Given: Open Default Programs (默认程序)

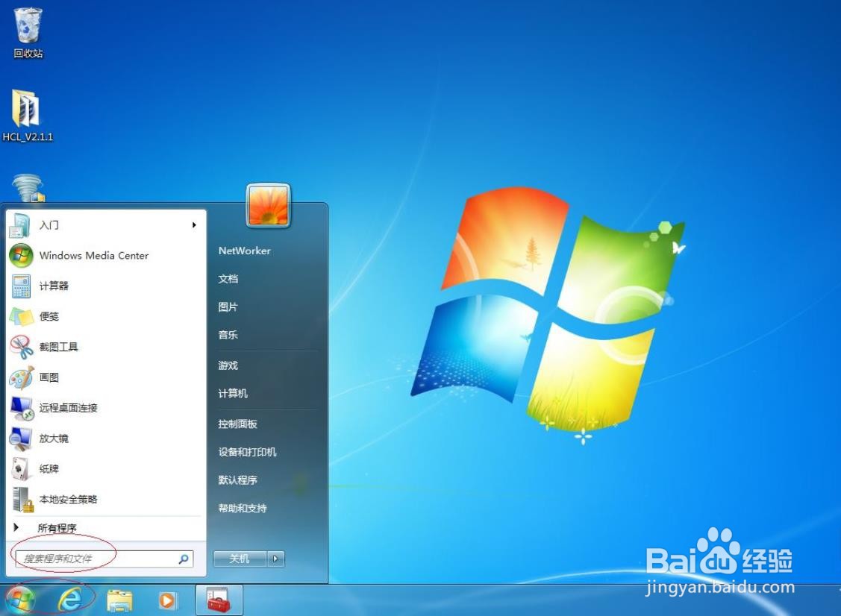Looking at the screenshot, I should [x=237, y=480].
